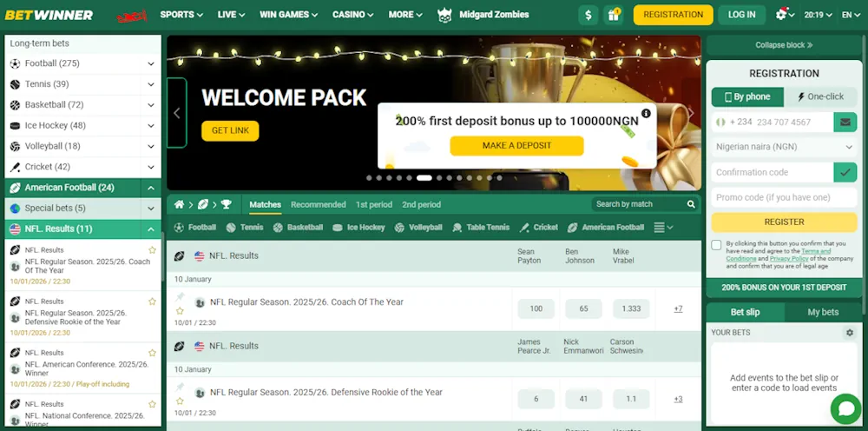Click the Midgard Zombies game icon

pyautogui.click(x=444, y=15)
